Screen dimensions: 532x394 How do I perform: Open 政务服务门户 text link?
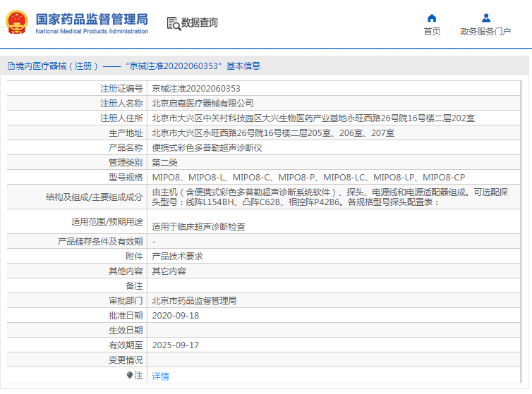485,32
